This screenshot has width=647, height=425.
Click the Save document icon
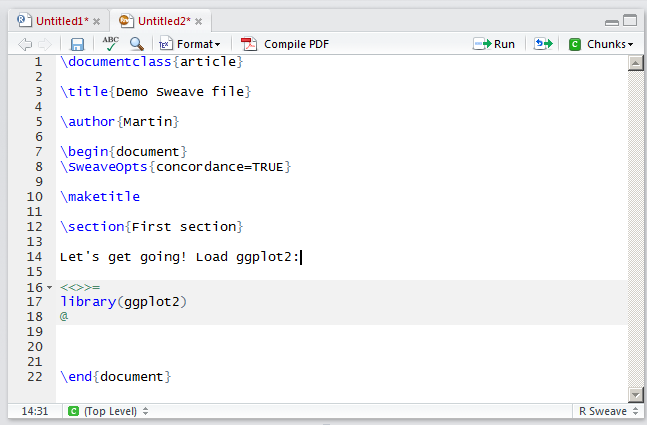point(77,44)
